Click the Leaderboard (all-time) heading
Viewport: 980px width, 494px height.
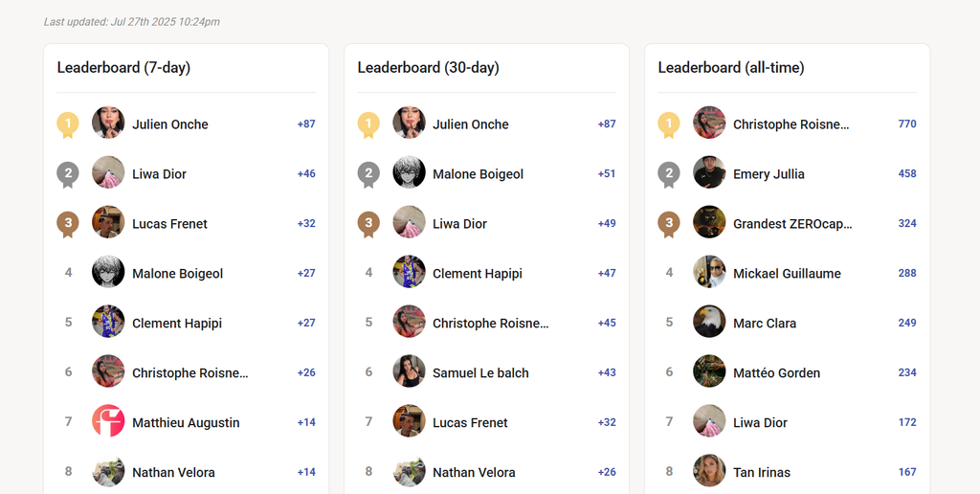pos(730,68)
